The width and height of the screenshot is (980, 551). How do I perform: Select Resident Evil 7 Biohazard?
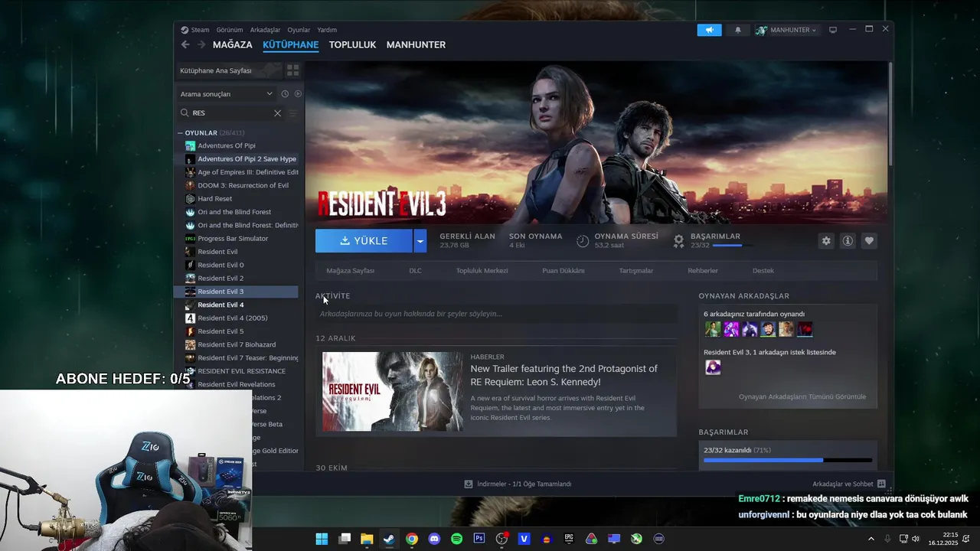click(236, 344)
